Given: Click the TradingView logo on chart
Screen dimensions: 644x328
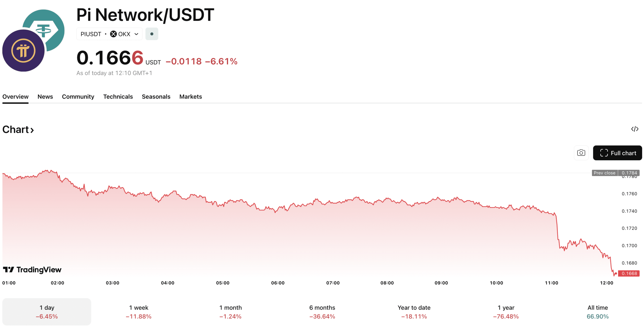Looking at the screenshot, I should pos(32,270).
